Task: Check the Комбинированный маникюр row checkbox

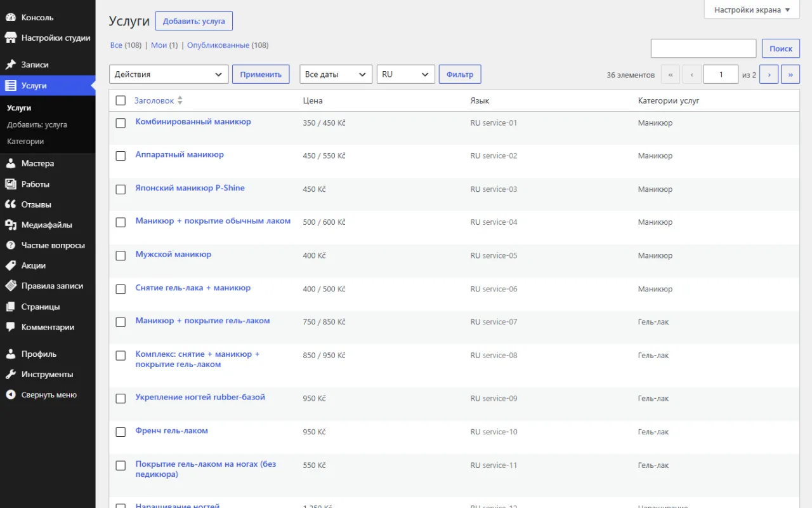Action: pyautogui.click(x=121, y=123)
